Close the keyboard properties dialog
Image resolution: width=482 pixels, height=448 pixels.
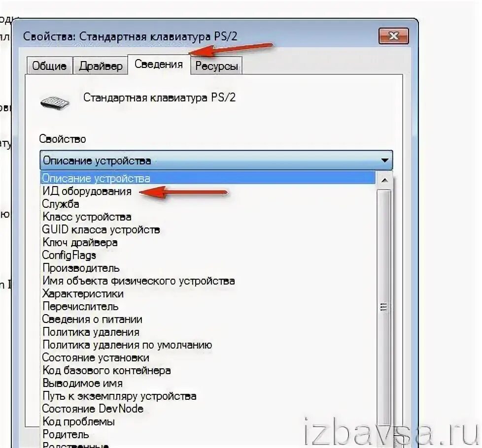pos(393,36)
